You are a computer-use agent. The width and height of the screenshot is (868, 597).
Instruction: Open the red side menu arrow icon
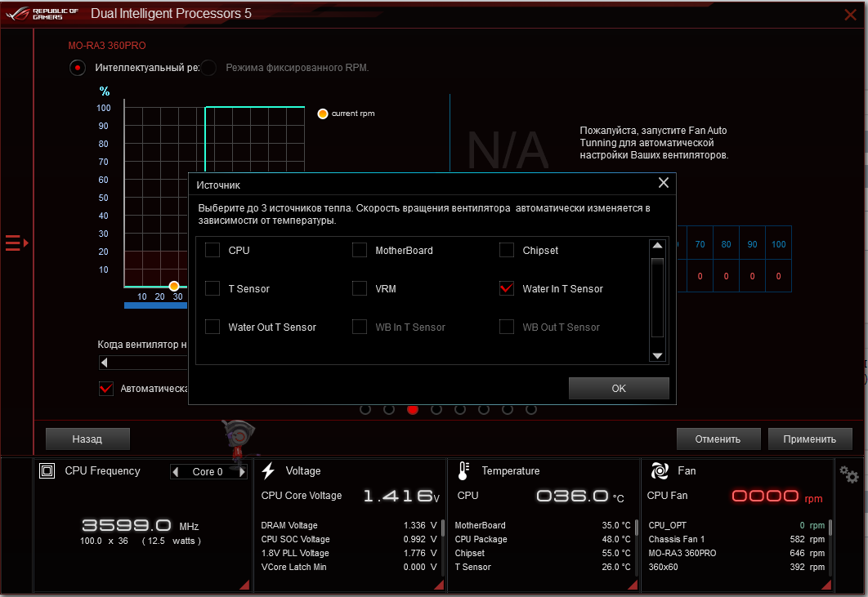coord(16,243)
